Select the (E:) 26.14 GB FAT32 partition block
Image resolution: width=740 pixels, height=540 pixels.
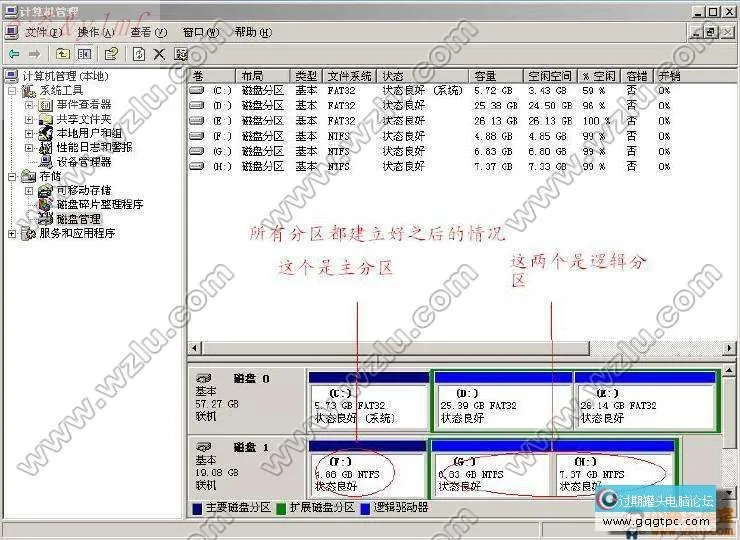(x=645, y=401)
